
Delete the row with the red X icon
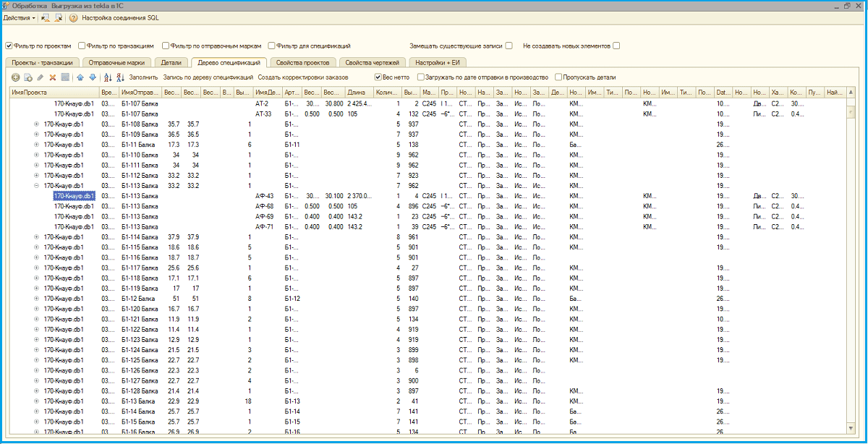(x=53, y=77)
